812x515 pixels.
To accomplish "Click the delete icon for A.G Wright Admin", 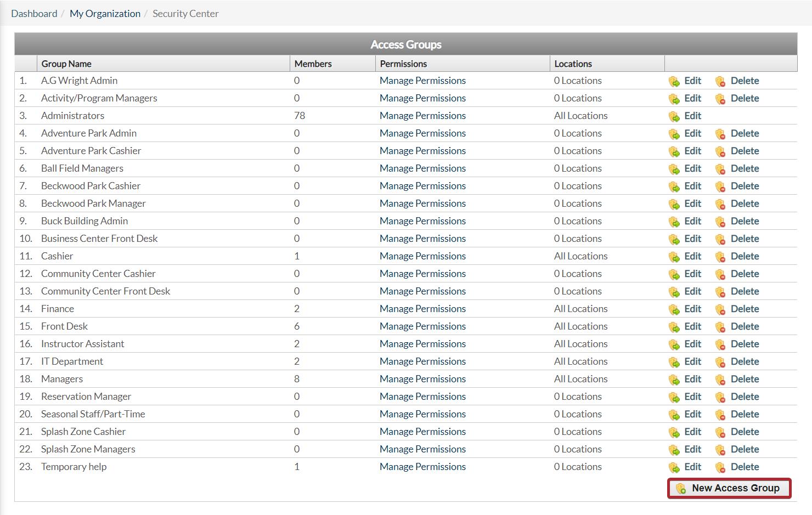I will (720, 82).
